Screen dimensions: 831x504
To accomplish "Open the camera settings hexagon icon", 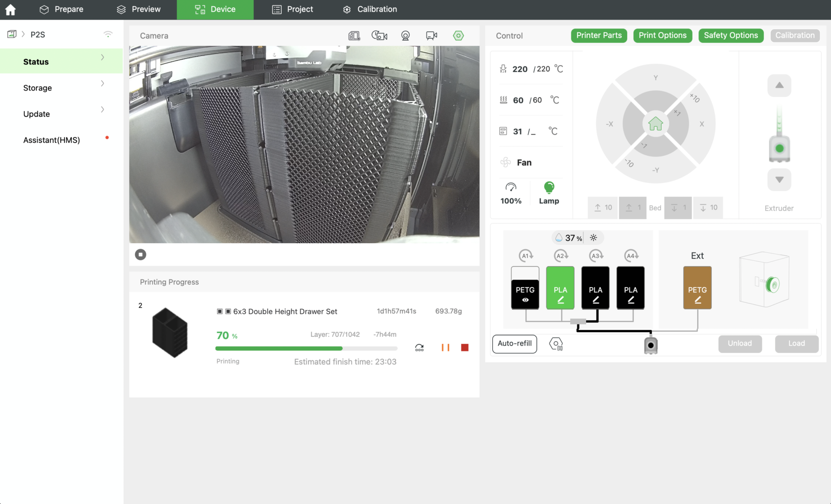I will point(458,36).
